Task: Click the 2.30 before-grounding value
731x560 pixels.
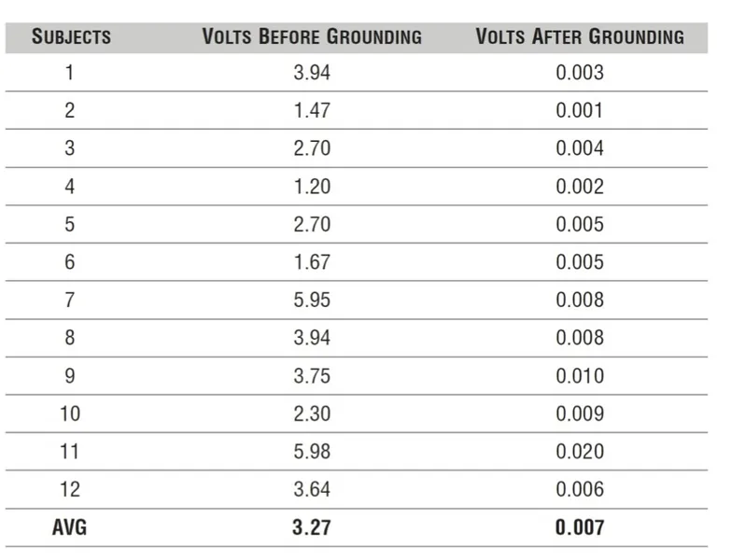Action: (312, 413)
